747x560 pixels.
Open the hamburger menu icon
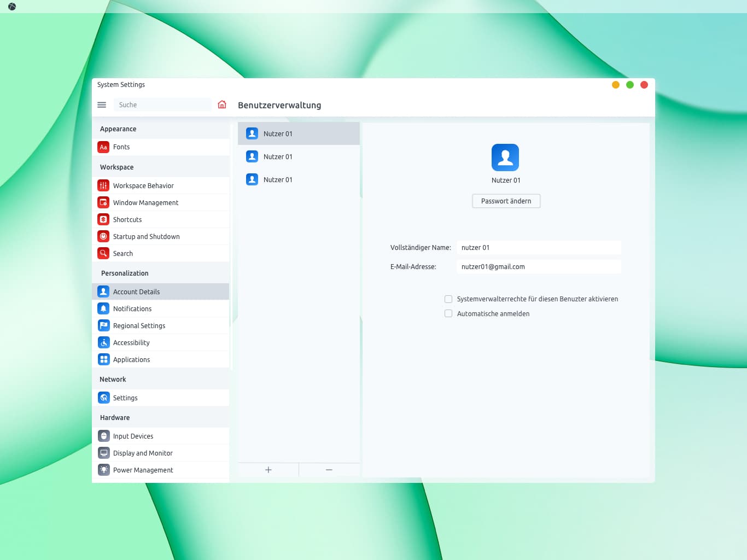pos(102,105)
